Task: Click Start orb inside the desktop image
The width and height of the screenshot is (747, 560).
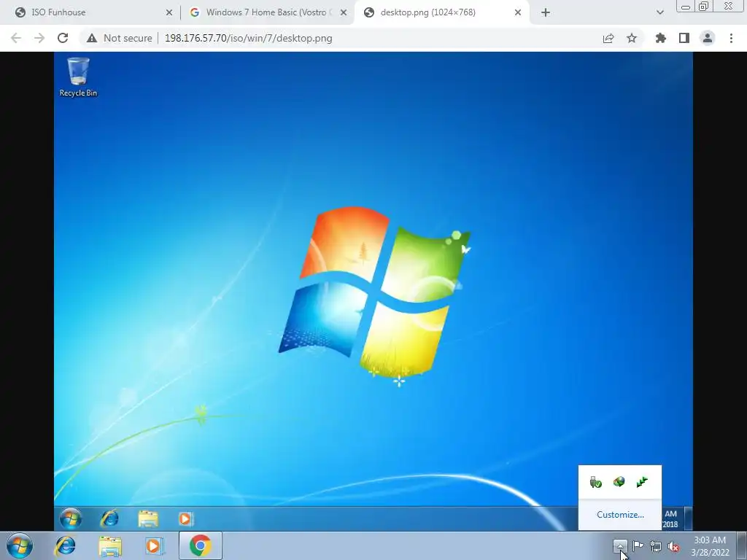Action: coord(71,518)
